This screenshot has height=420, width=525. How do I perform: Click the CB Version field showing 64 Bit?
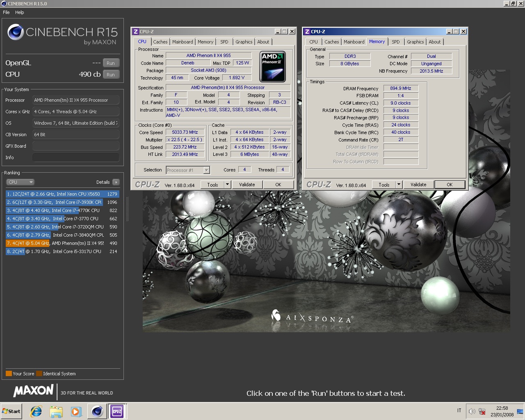(x=76, y=135)
